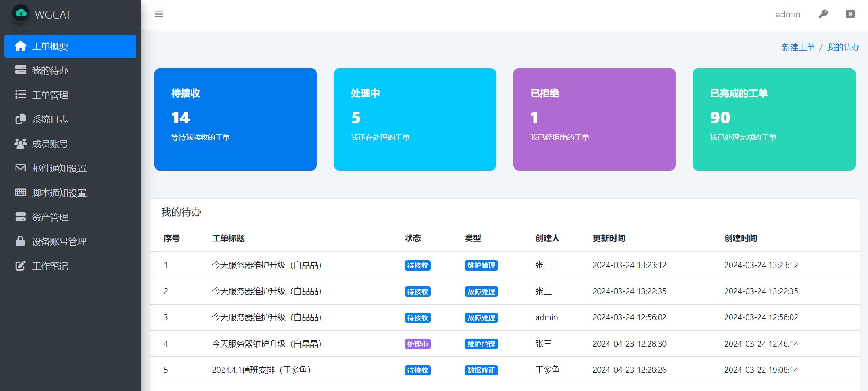Toggle the sidebar with the hamburger icon

[x=159, y=14]
